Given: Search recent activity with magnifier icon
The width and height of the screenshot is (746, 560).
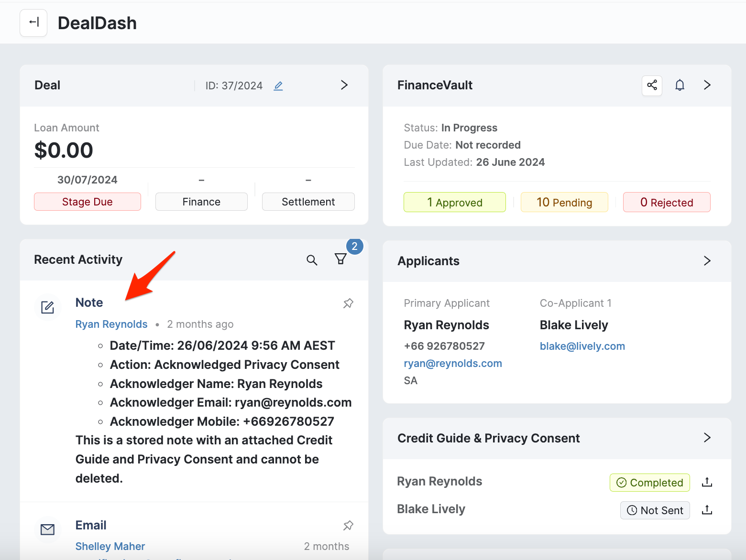Looking at the screenshot, I should 312,260.
